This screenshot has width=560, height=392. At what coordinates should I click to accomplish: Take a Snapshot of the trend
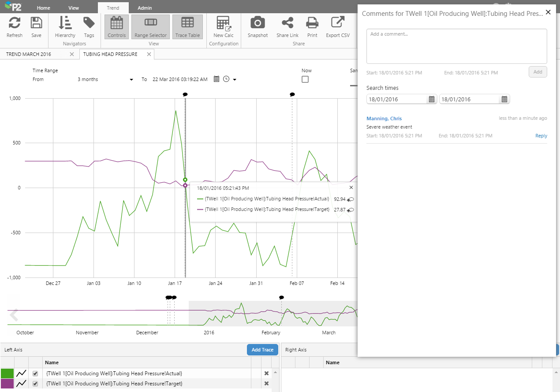pos(258,23)
